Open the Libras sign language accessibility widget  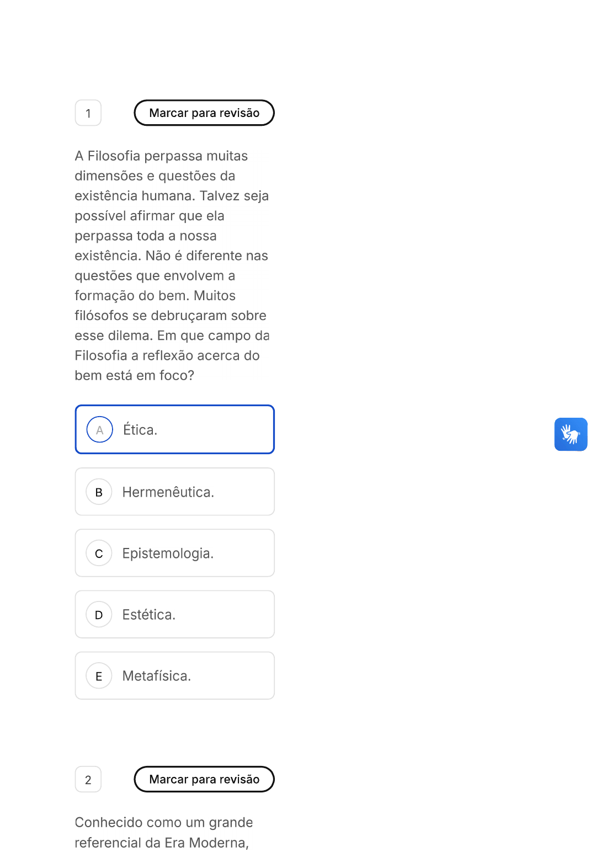click(x=571, y=434)
